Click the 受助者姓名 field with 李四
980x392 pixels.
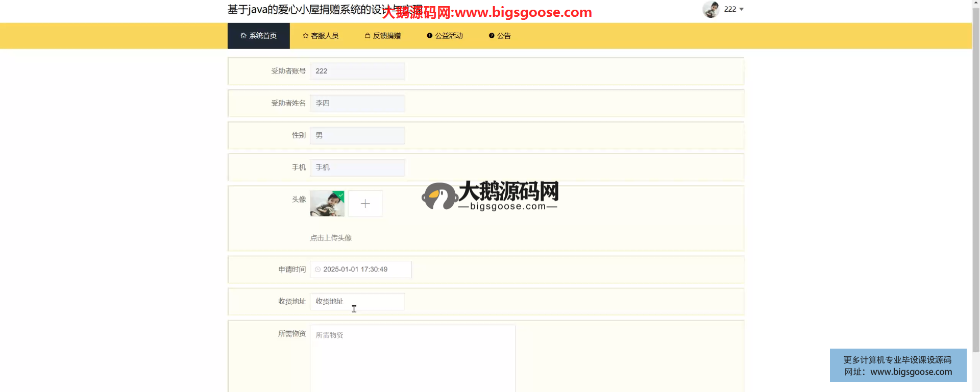pyautogui.click(x=357, y=103)
